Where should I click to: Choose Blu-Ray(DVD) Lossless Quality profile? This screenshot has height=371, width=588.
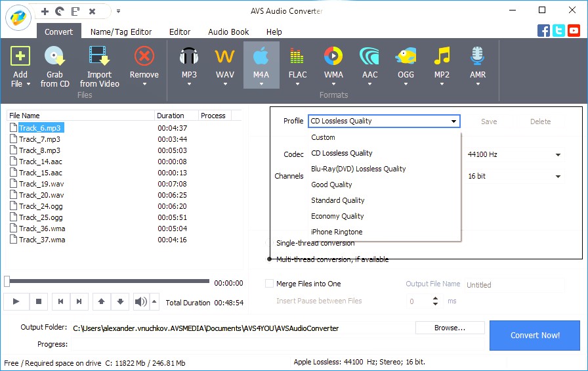[384, 169]
